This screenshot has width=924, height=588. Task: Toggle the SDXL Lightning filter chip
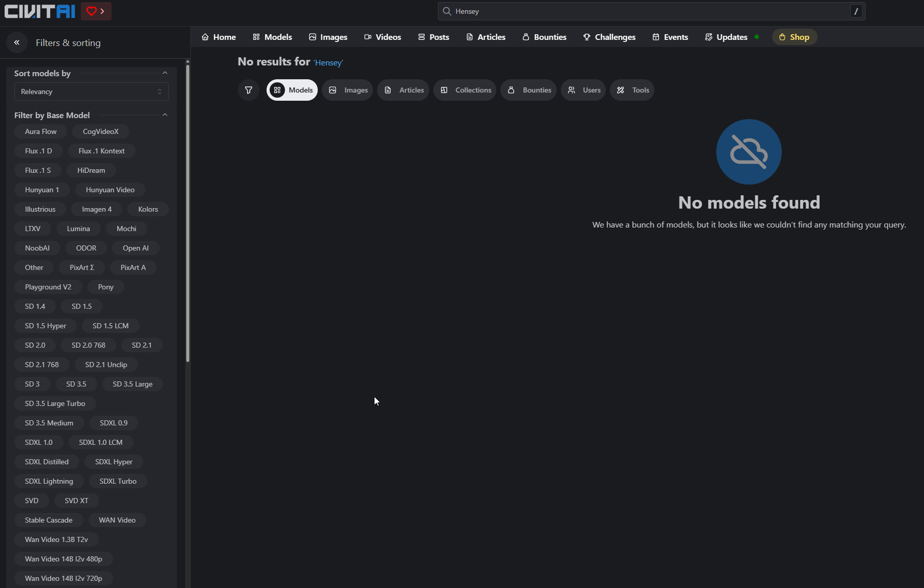(49, 481)
